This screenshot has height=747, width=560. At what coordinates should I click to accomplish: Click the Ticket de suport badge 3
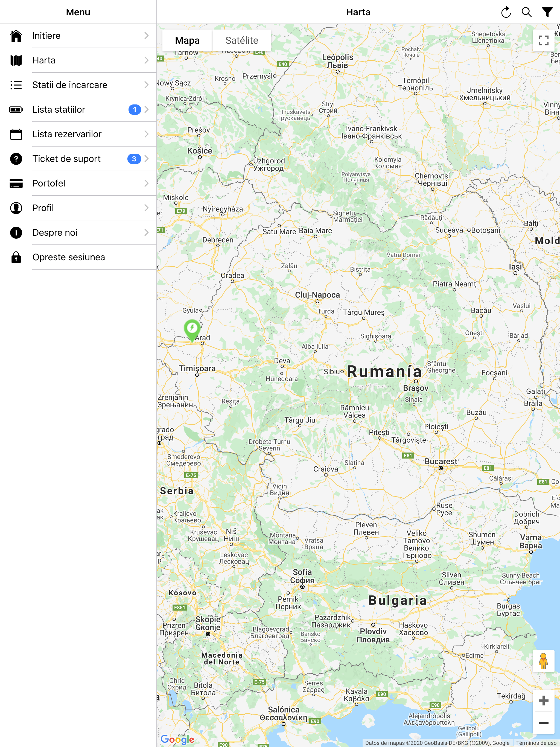point(134,159)
